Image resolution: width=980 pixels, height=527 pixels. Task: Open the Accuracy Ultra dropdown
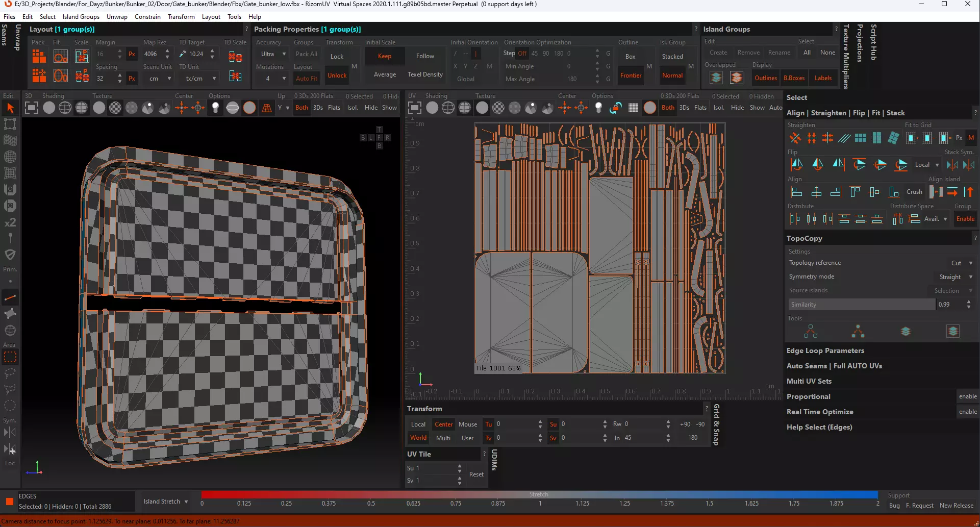coord(273,54)
